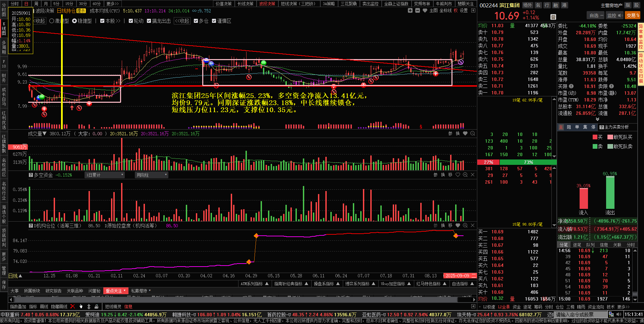
Task: Click the system tray volume icon
Action: point(619,314)
